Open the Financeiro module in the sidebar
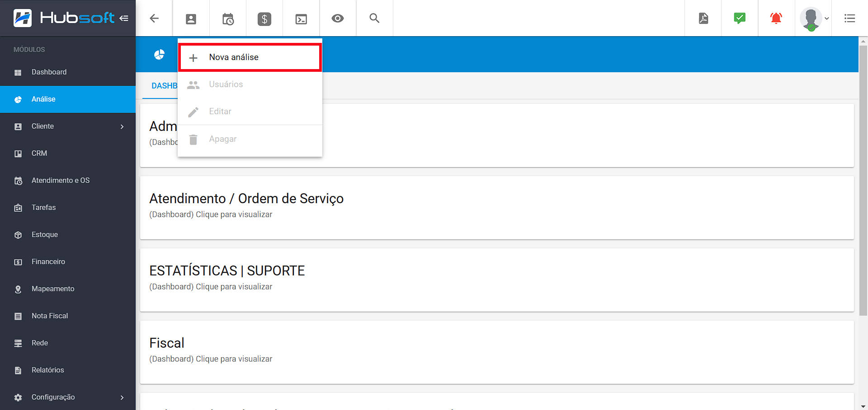 [68, 262]
